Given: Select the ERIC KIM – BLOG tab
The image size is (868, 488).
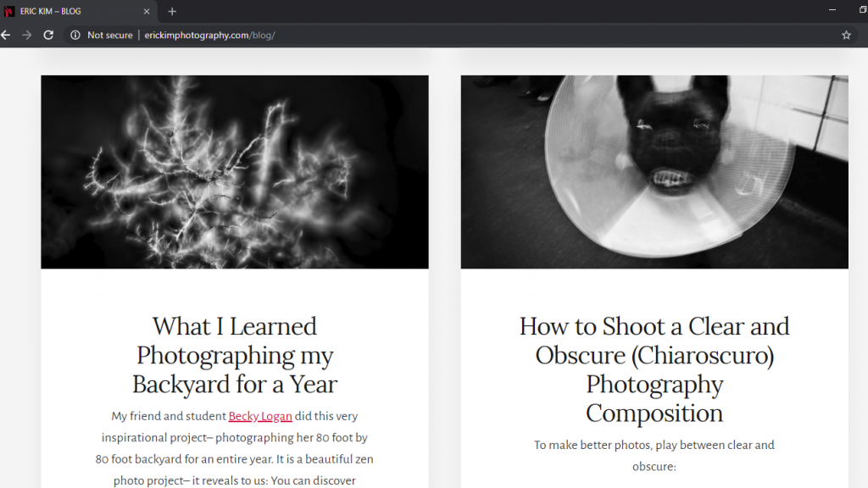Looking at the screenshot, I should click(x=78, y=11).
